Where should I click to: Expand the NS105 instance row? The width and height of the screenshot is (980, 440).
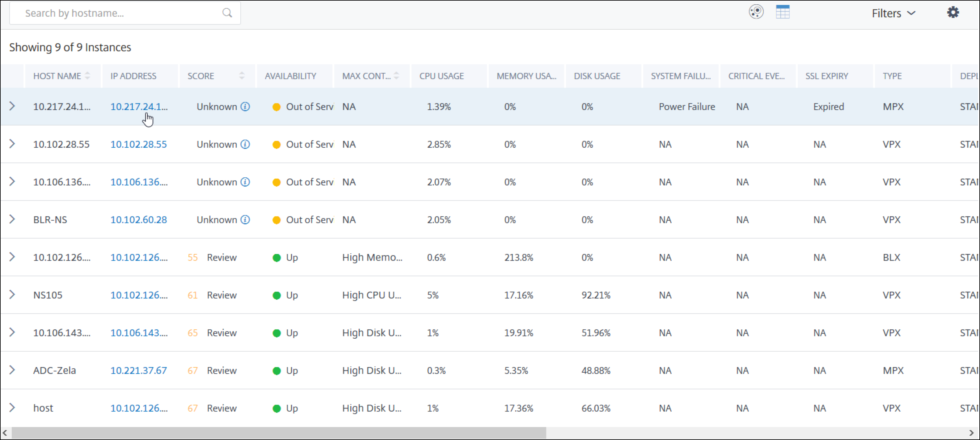click(12, 294)
